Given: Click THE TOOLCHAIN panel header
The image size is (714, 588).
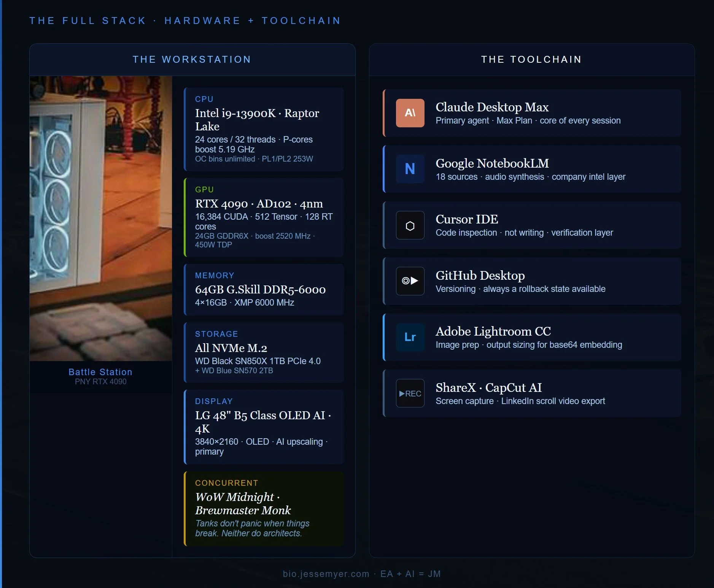Looking at the screenshot, I should (531, 60).
